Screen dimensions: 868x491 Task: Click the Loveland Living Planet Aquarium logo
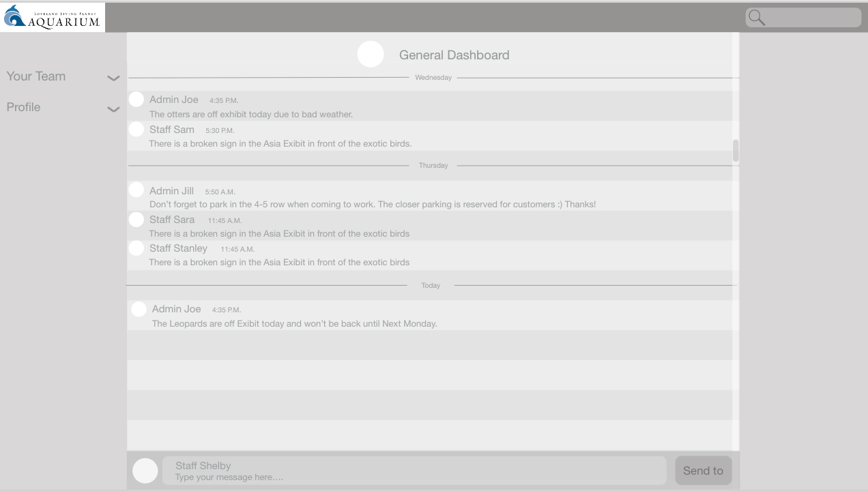53,17
